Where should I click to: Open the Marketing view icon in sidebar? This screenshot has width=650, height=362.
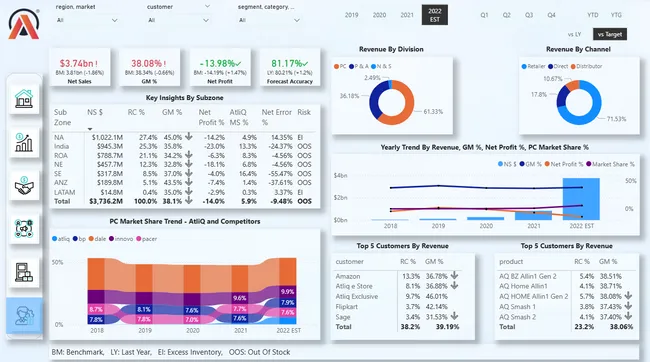pos(24,229)
